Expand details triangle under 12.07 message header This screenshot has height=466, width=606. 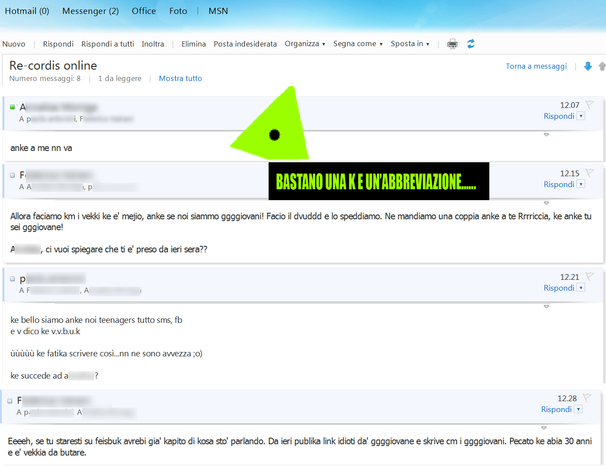[x=546, y=135]
